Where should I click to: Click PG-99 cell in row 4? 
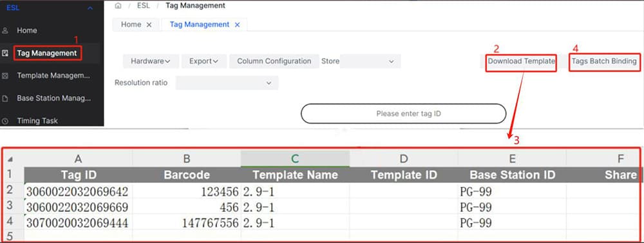click(512, 222)
